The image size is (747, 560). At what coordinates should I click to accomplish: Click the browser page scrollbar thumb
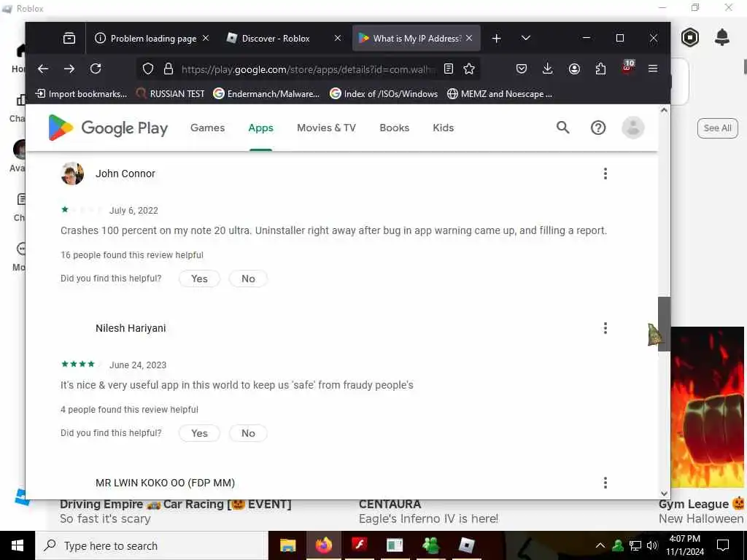pos(664,324)
